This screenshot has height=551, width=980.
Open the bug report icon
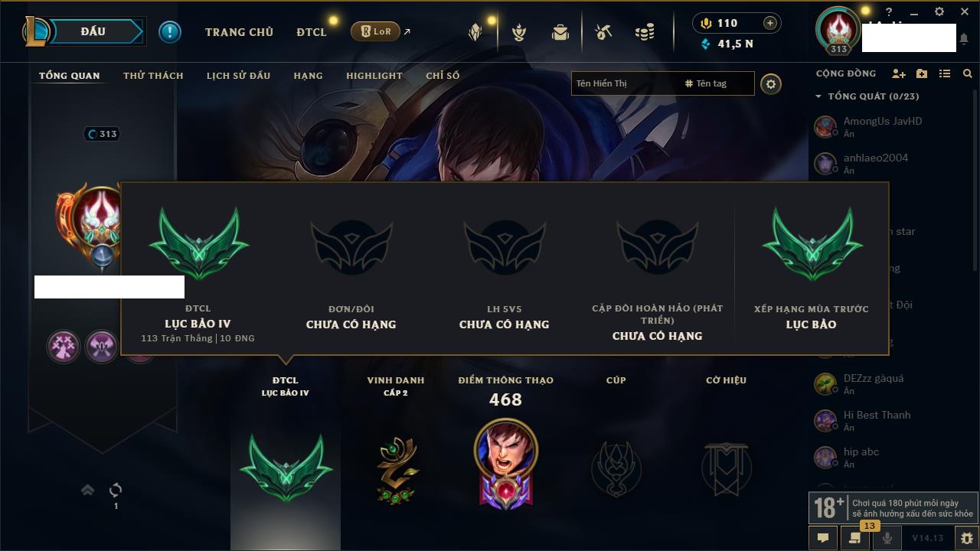tap(966, 538)
